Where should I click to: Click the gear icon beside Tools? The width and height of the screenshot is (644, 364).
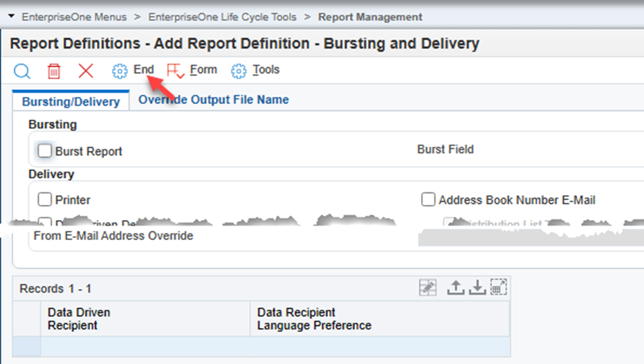coord(238,71)
